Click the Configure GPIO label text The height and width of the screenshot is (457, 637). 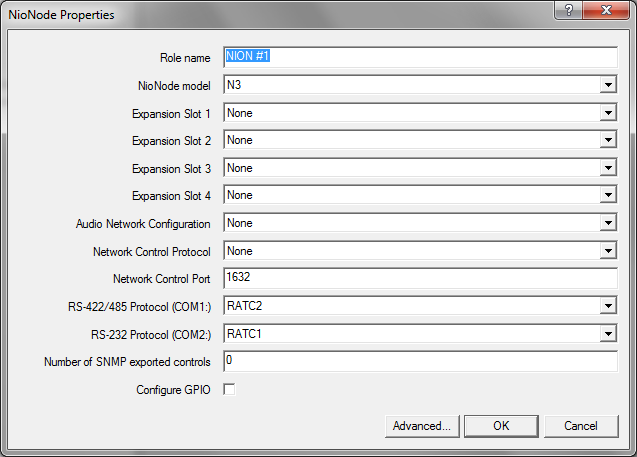173,390
